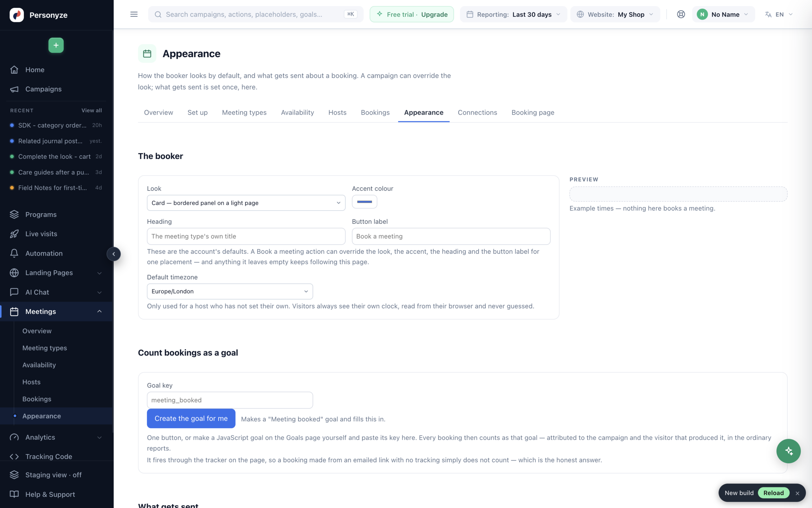Click the Analytics gauge icon
This screenshot has width=812, height=508.
tap(14, 437)
